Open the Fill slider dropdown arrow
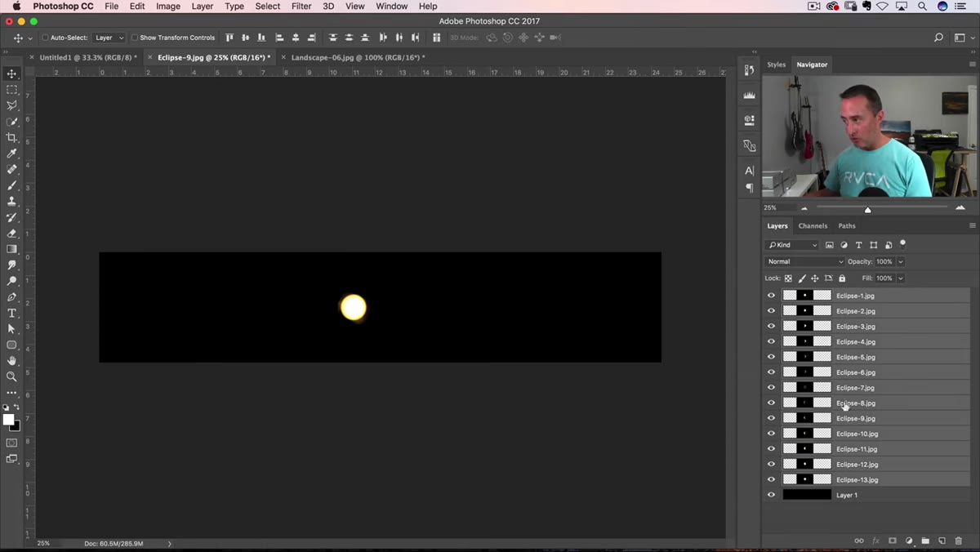 pos(901,278)
